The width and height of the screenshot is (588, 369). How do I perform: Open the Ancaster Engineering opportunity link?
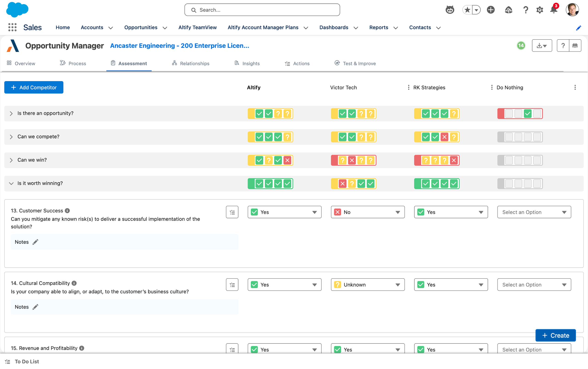180,46
